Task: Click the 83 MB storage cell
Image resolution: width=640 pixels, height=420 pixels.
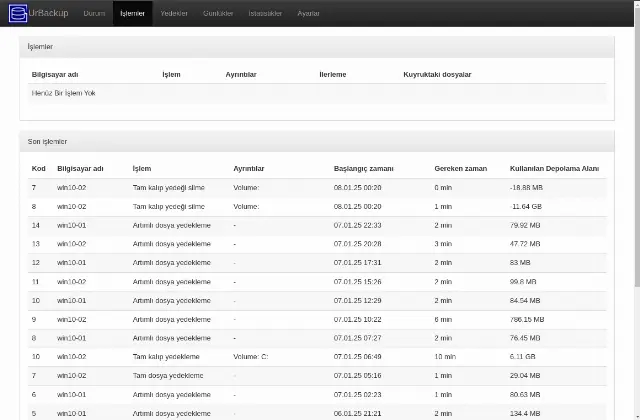Action: click(520, 263)
